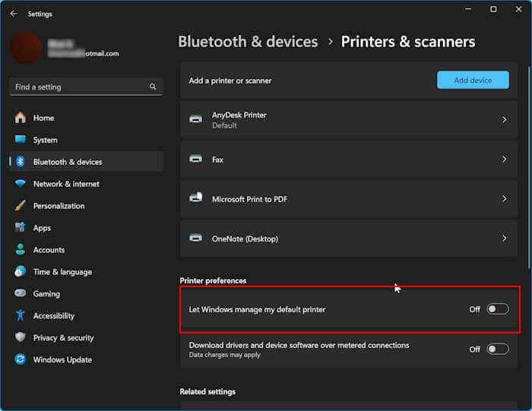Viewport: 532px width, 411px height.
Task: Open Windows Update page
Action: 87,359
